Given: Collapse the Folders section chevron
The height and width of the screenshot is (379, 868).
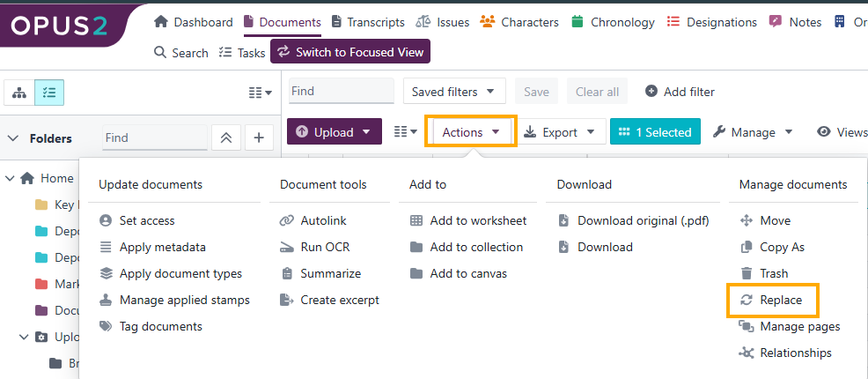Looking at the screenshot, I should coord(13,138).
